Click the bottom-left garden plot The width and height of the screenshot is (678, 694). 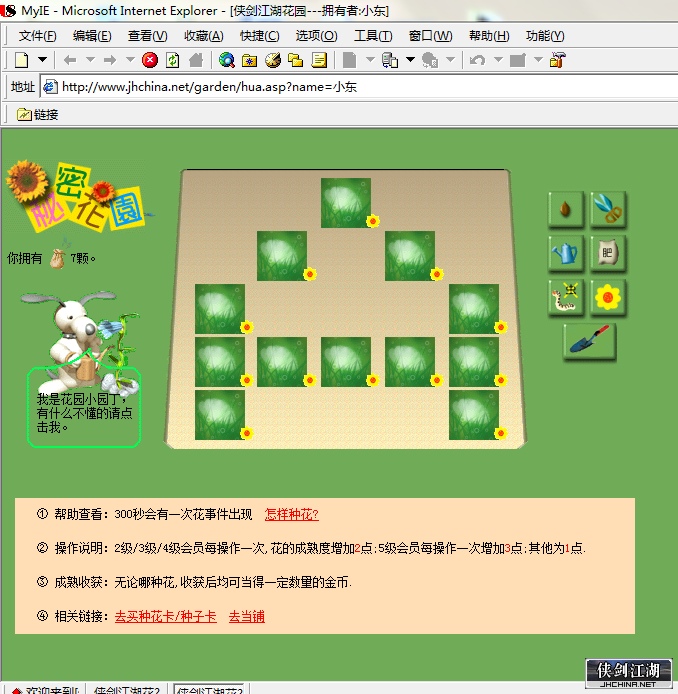coord(220,415)
